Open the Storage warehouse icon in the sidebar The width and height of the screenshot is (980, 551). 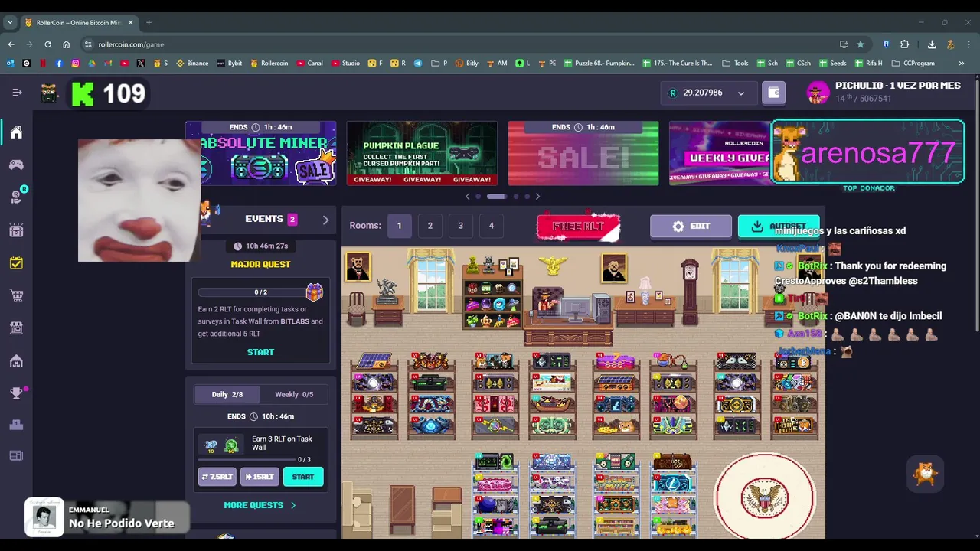coord(16,360)
